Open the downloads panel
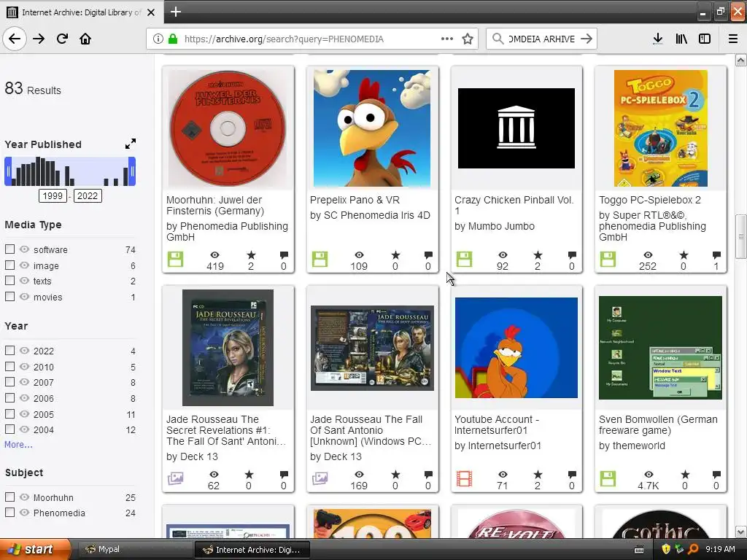The image size is (747, 560). click(x=657, y=39)
